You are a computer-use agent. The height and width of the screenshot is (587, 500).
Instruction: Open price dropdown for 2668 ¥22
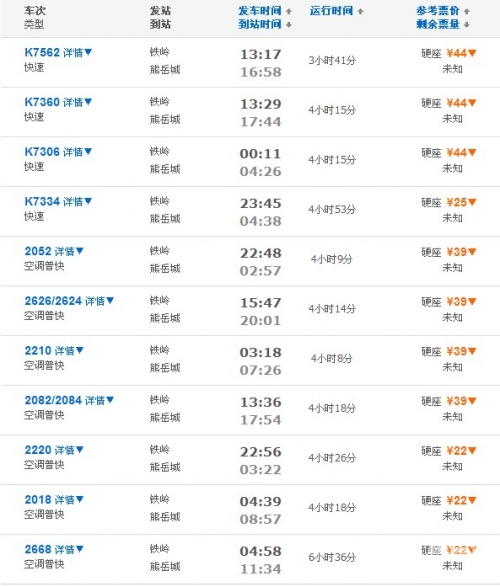pyautogui.click(x=472, y=550)
